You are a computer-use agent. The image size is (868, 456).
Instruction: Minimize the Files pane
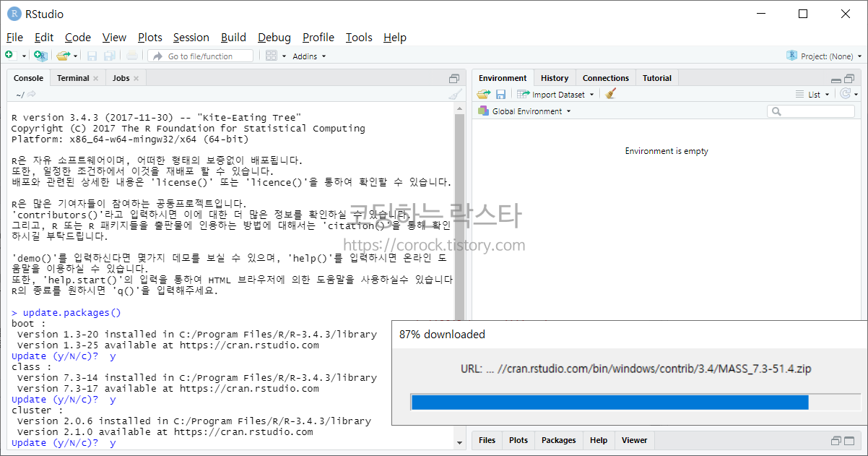(836, 441)
